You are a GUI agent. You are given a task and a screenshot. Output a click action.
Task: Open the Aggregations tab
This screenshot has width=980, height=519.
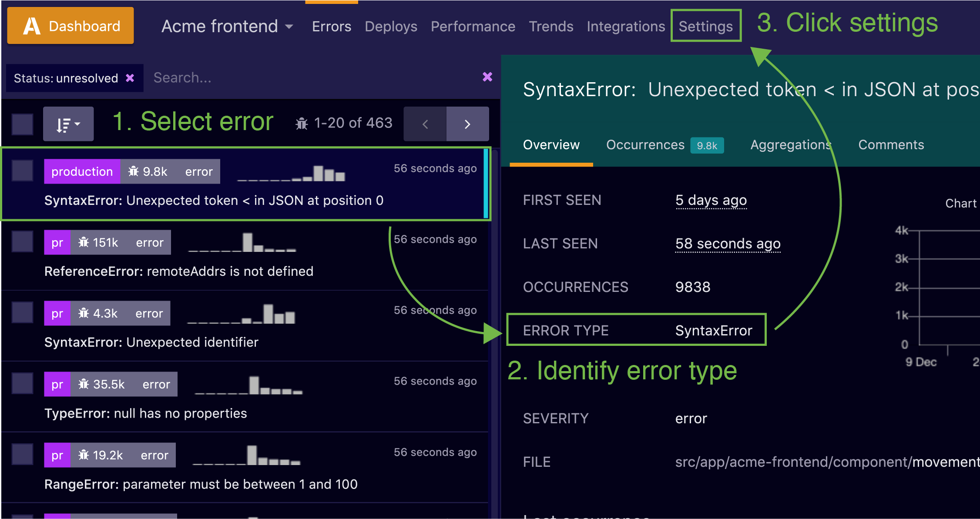click(x=791, y=145)
